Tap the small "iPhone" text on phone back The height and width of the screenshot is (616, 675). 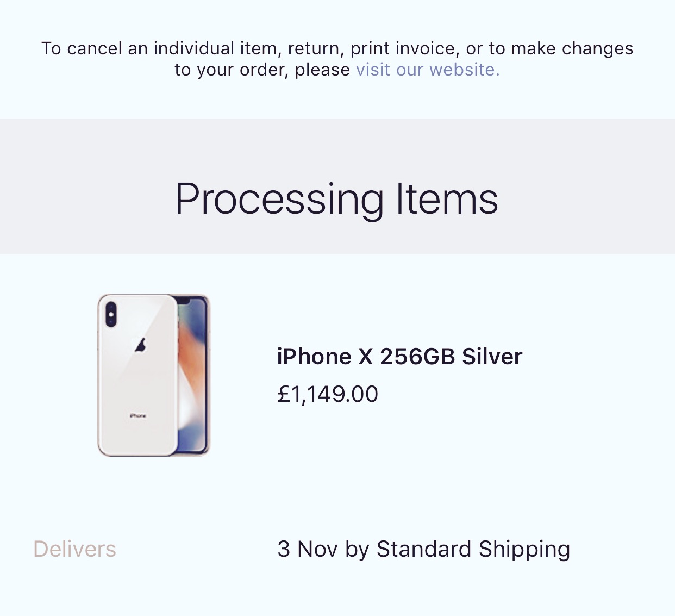pyautogui.click(x=138, y=416)
